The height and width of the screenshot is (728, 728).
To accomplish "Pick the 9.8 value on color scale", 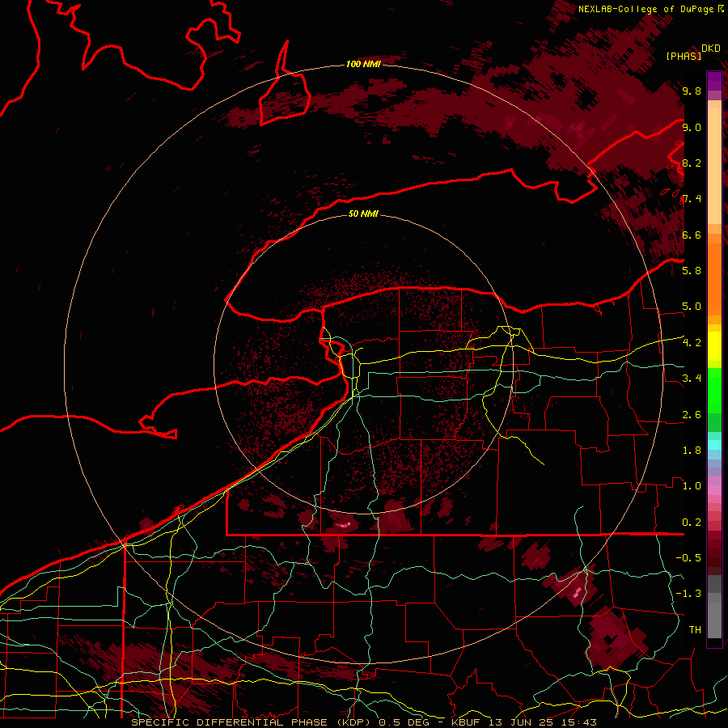I will click(692, 91).
